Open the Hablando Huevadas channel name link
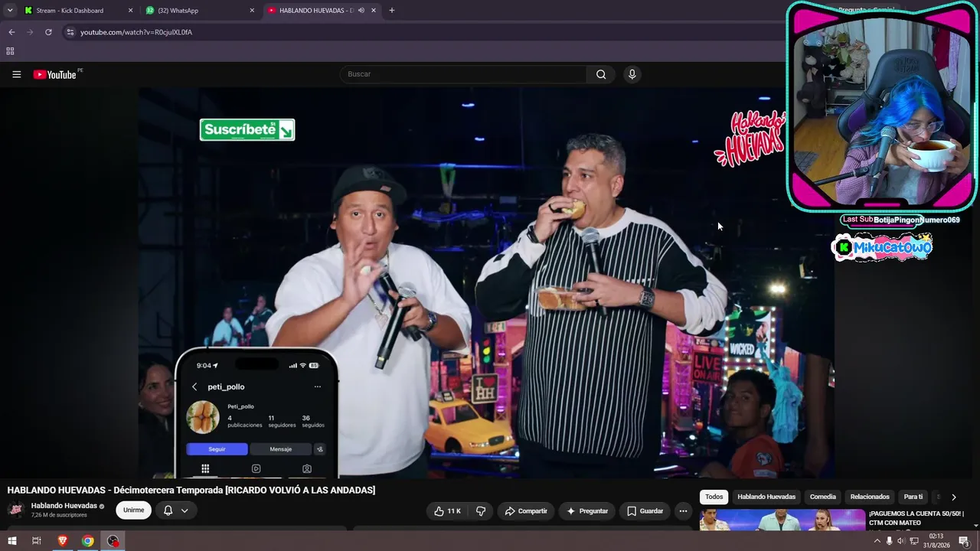 (64, 506)
